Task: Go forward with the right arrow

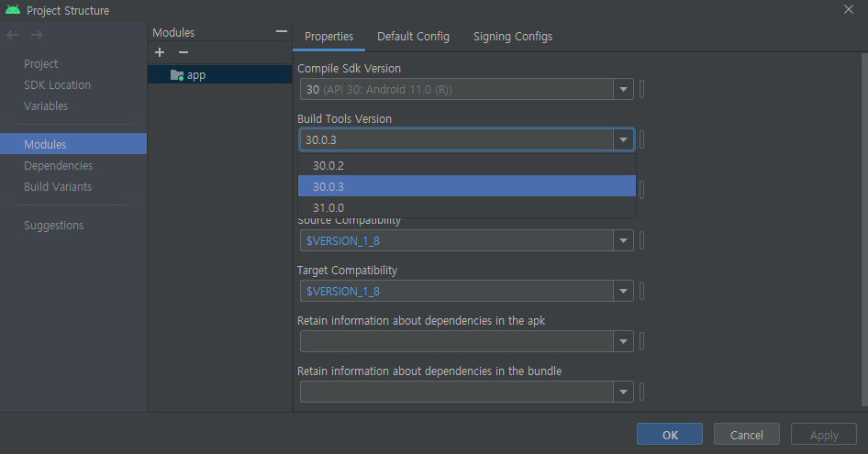Action: pos(37,35)
